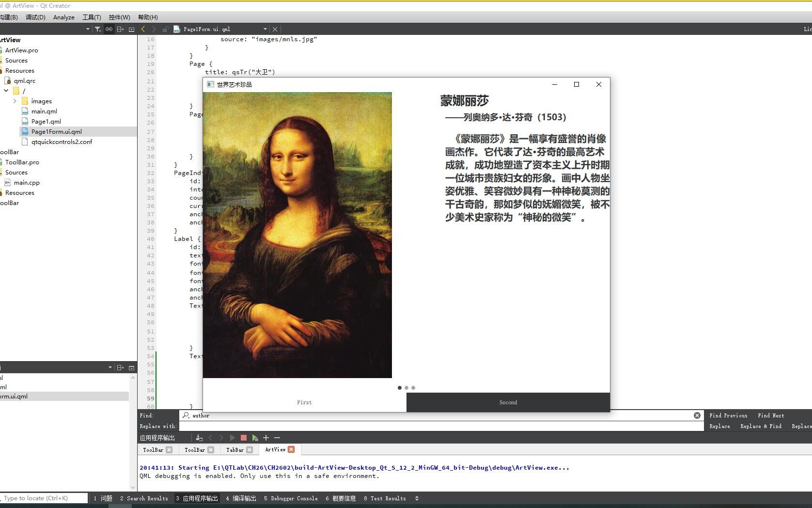This screenshot has width=812, height=508.
Task: Open the Page1Form.ui.qml document dropdown
Action: click(x=265, y=29)
